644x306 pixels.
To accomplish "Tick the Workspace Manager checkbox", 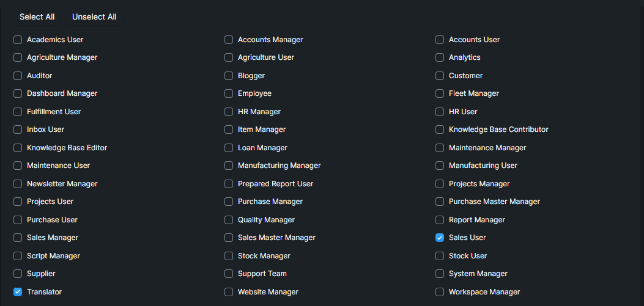I will click(440, 292).
